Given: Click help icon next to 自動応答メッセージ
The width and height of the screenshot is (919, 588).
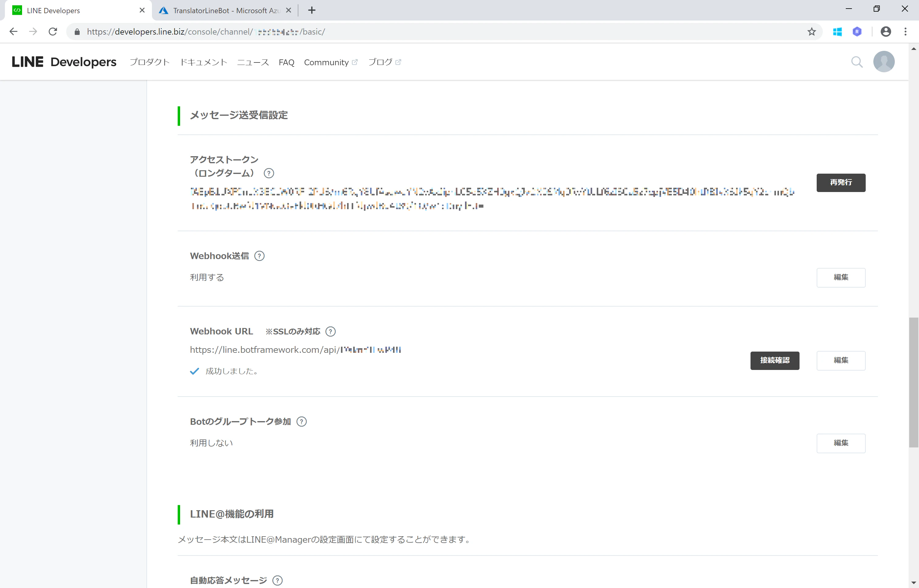Looking at the screenshot, I should tap(278, 580).
